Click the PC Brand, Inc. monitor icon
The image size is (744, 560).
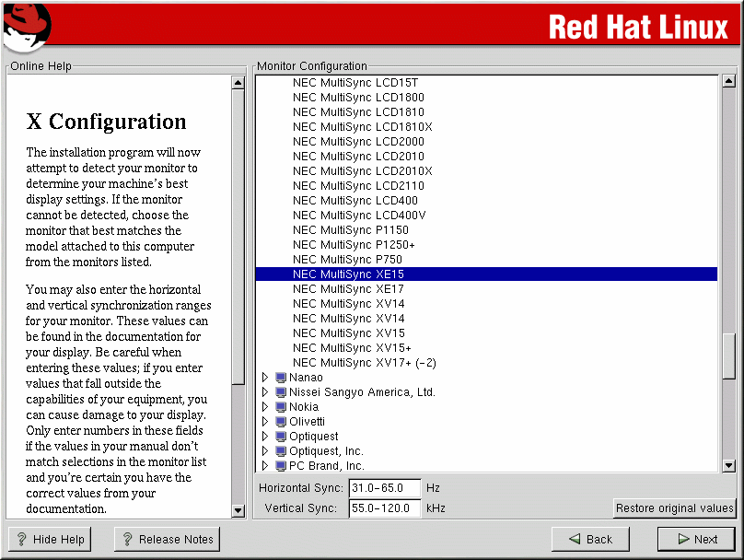281,466
